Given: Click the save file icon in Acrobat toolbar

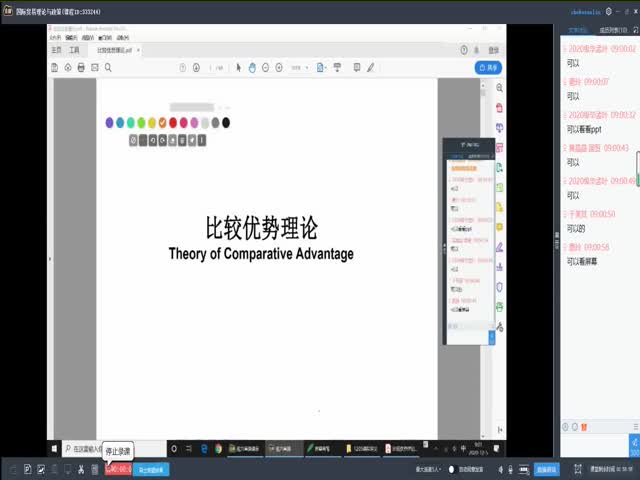Looking at the screenshot, I should tap(55, 68).
